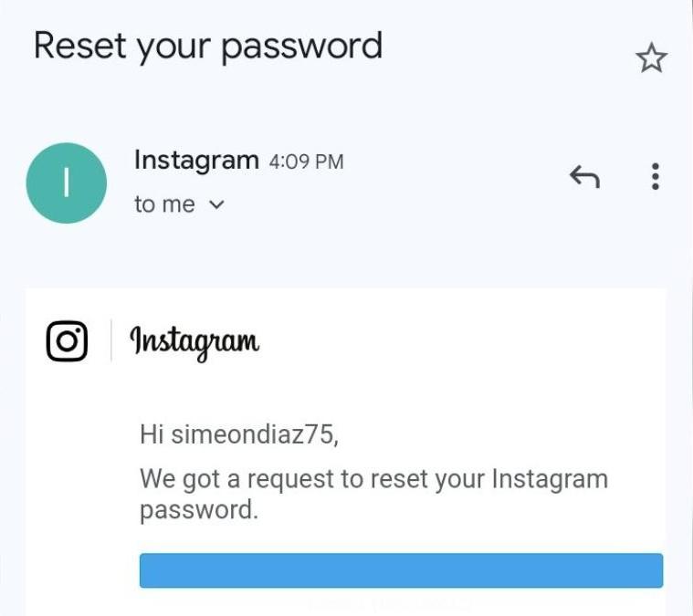The image size is (693, 616).
Task: Click the username simeondiaz75 in the greeting
Action: 266,433
